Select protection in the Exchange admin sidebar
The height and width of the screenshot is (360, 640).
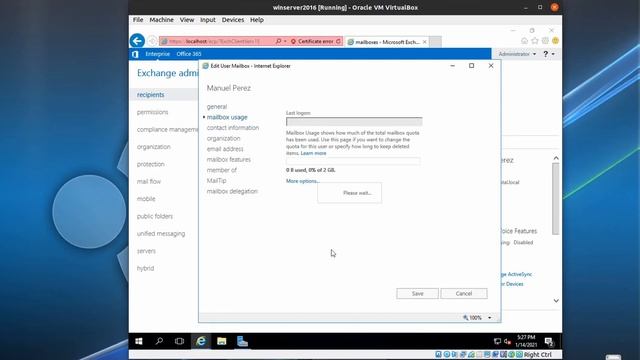tap(151, 164)
